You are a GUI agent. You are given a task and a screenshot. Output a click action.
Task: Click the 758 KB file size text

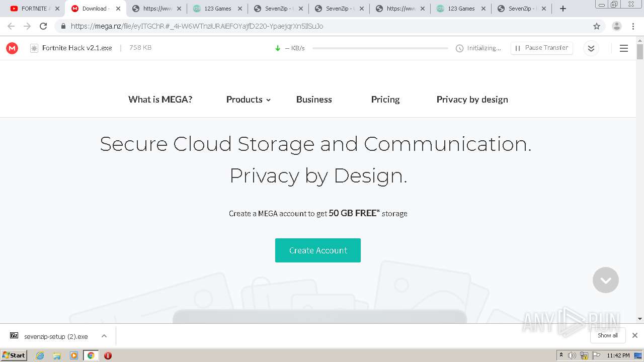tap(140, 48)
